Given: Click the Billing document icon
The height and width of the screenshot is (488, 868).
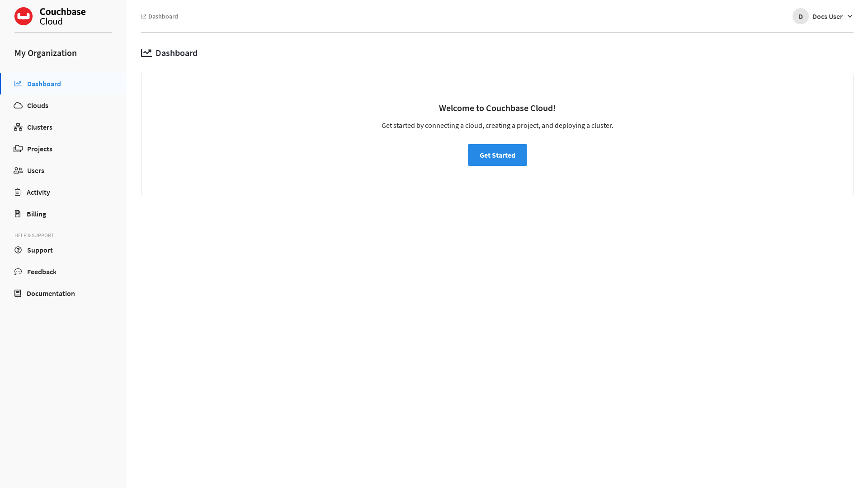Looking at the screenshot, I should [18, 214].
